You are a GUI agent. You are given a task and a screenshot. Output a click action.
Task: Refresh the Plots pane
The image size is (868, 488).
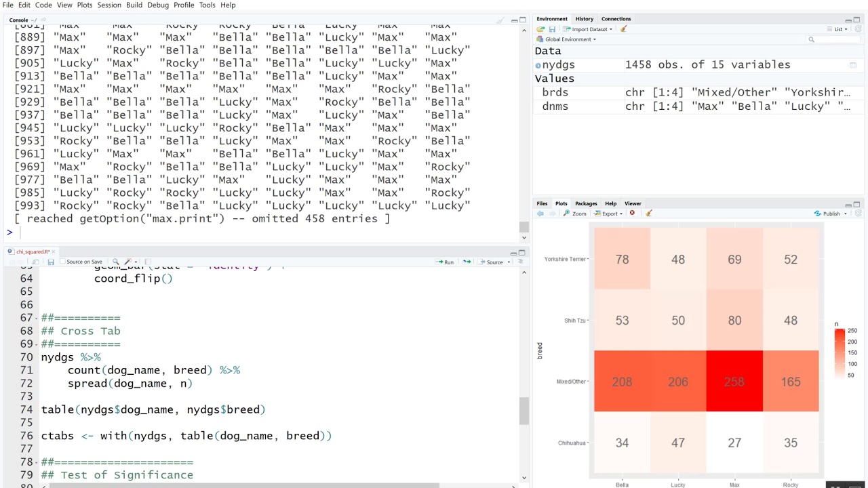[858, 213]
